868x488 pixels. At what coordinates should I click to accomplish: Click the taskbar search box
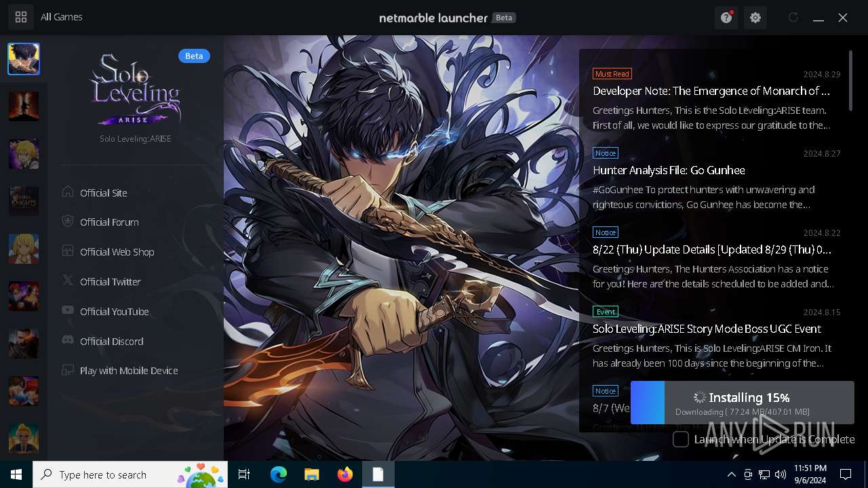(x=130, y=474)
